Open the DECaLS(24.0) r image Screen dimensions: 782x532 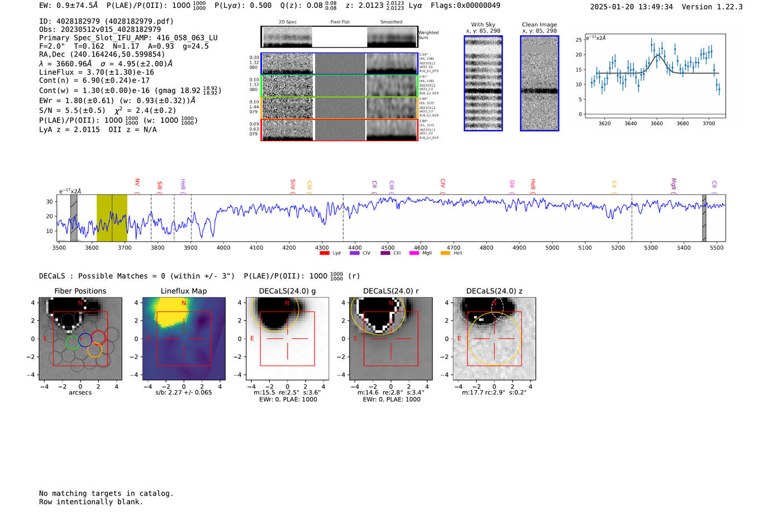coord(390,338)
